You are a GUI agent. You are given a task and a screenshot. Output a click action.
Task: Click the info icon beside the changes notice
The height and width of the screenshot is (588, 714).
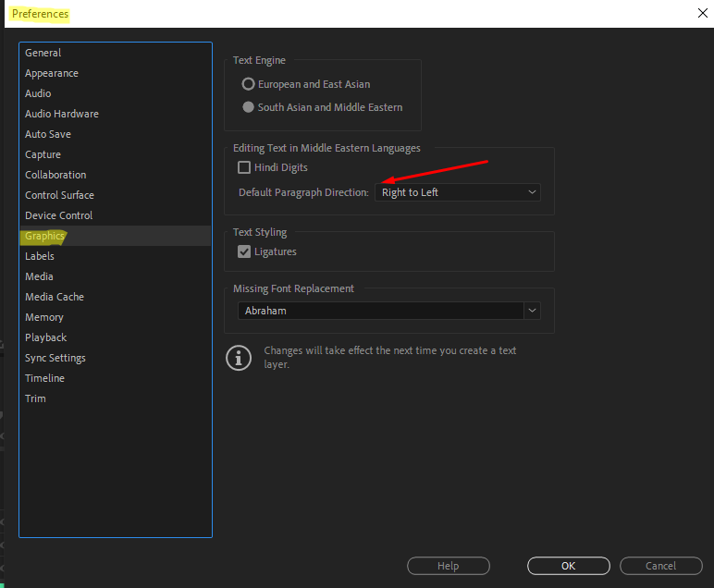pyautogui.click(x=239, y=358)
